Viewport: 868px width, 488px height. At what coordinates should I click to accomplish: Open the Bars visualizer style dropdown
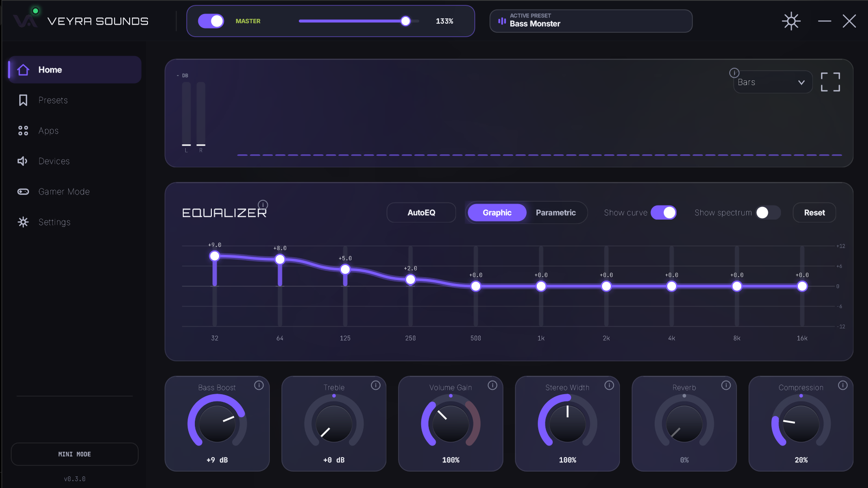(772, 82)
